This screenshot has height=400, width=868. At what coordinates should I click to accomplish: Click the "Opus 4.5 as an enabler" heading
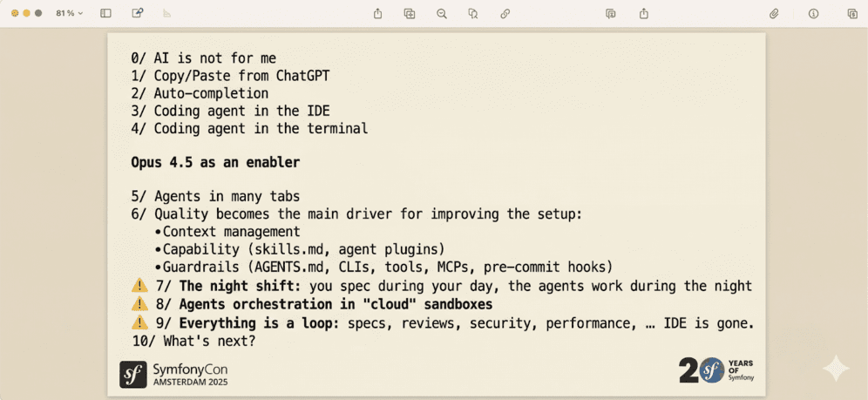[215, 162]
